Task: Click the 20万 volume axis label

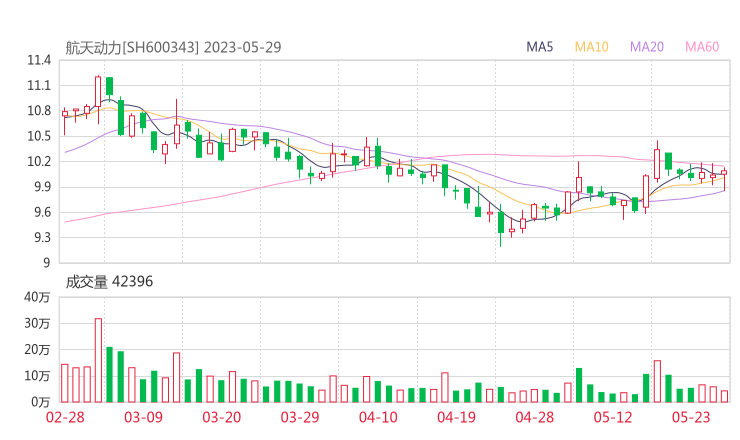Action: (37, 350)
